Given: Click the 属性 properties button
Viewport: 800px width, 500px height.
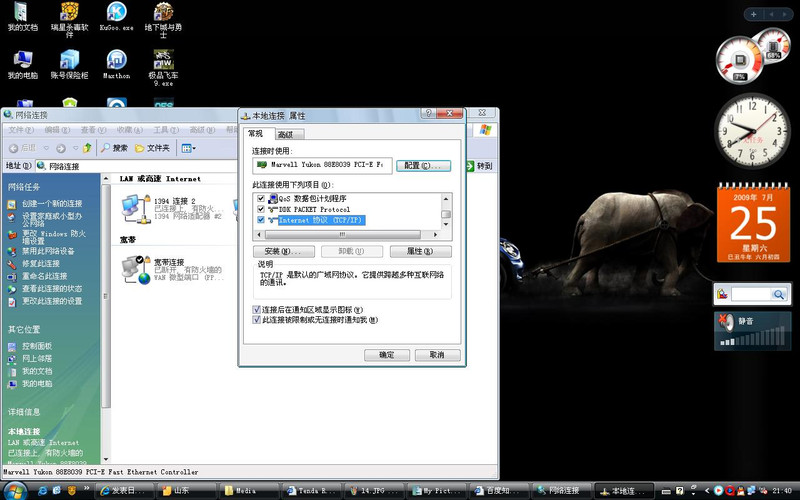Looking at the screenshot, I should point(420,251).
